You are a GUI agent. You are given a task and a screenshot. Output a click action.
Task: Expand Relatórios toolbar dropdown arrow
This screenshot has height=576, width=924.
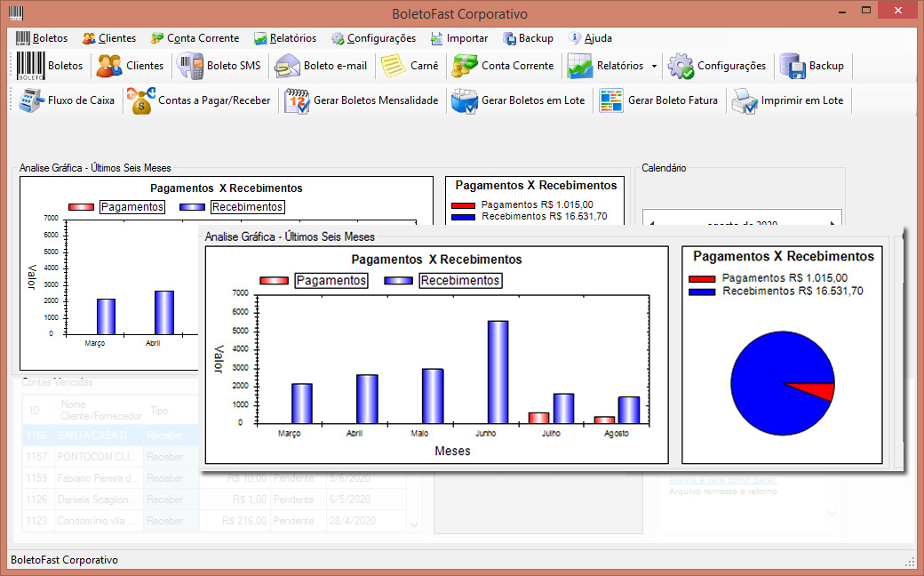(654, 66)
